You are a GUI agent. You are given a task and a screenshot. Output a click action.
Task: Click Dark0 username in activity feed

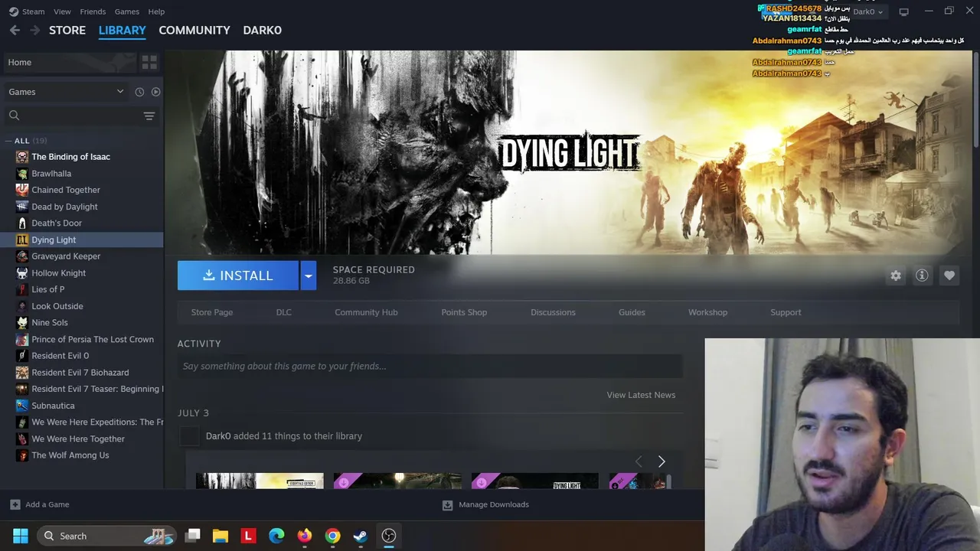pos(218,436)
